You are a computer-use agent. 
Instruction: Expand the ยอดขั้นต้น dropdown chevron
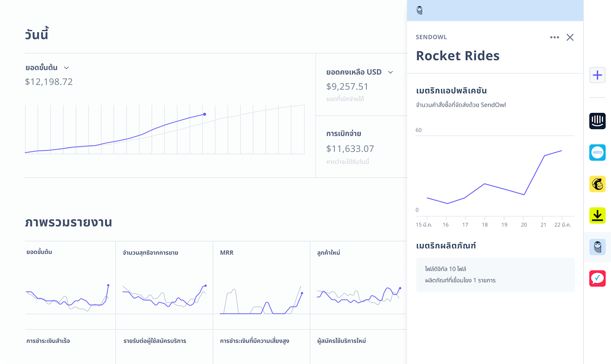66,68
